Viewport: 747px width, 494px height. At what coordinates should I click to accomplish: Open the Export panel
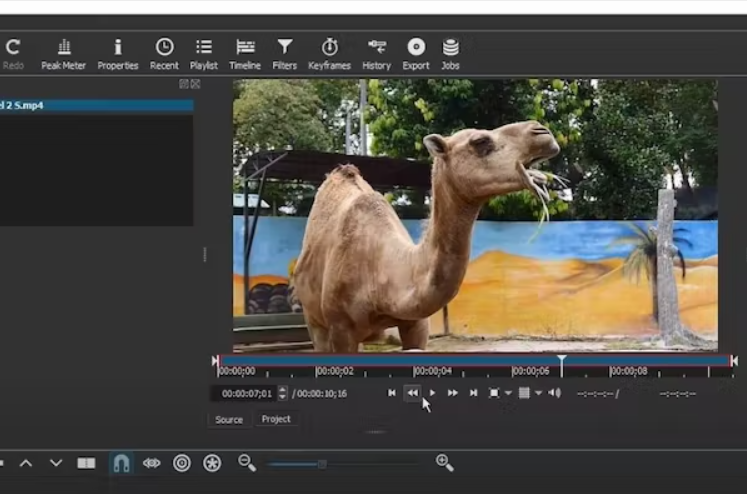coord(416,54)
